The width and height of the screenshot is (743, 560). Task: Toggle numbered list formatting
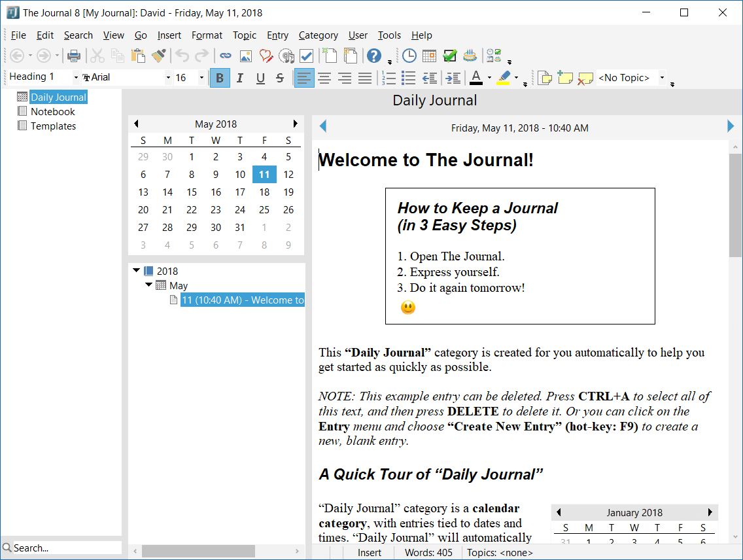(389, 78)
